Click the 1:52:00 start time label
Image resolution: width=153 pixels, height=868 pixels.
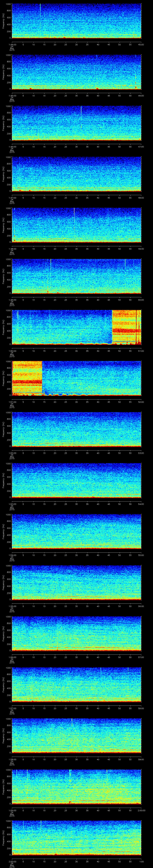12,453
